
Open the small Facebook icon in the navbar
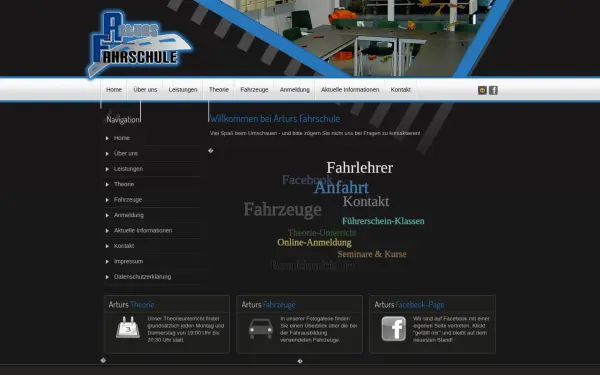pos(493,90)
